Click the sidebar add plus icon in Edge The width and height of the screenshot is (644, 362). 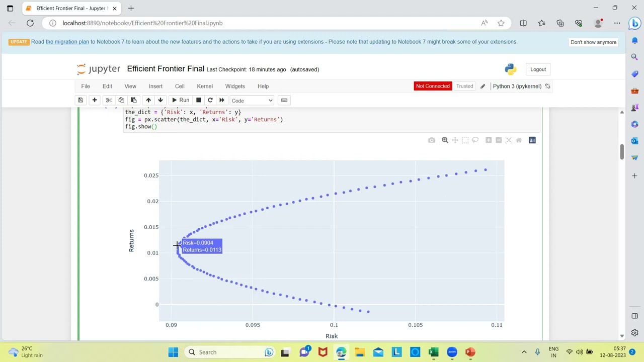[x=635, y=175]
